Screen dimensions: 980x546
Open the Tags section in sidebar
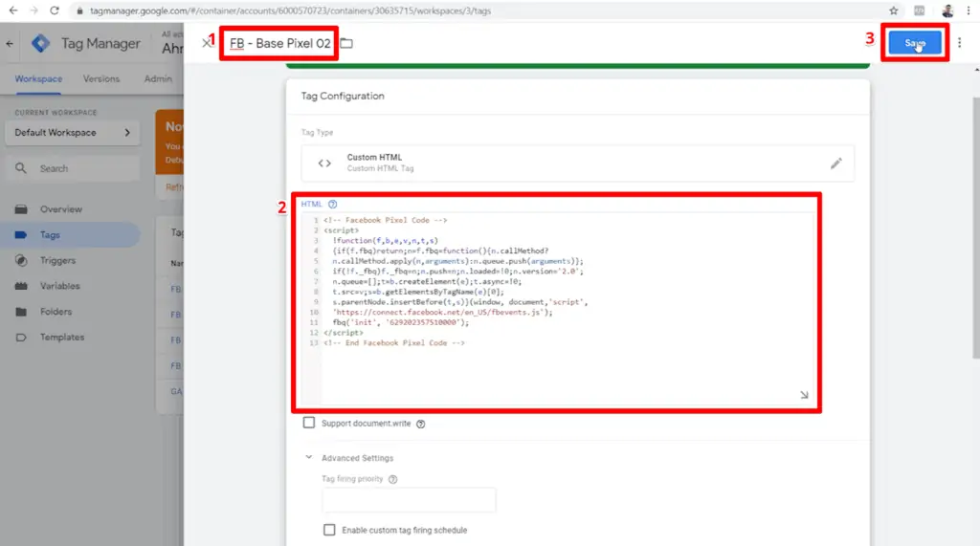tap(71, 235)
